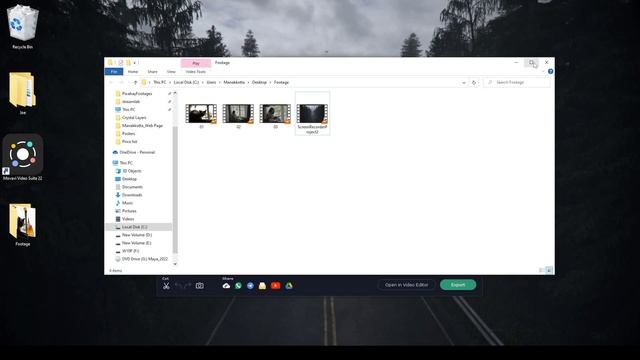Click the Cut scissors icon in recorder toolbar
The width and height of the screenshot is (640, 360).
(x=166, y=286)
